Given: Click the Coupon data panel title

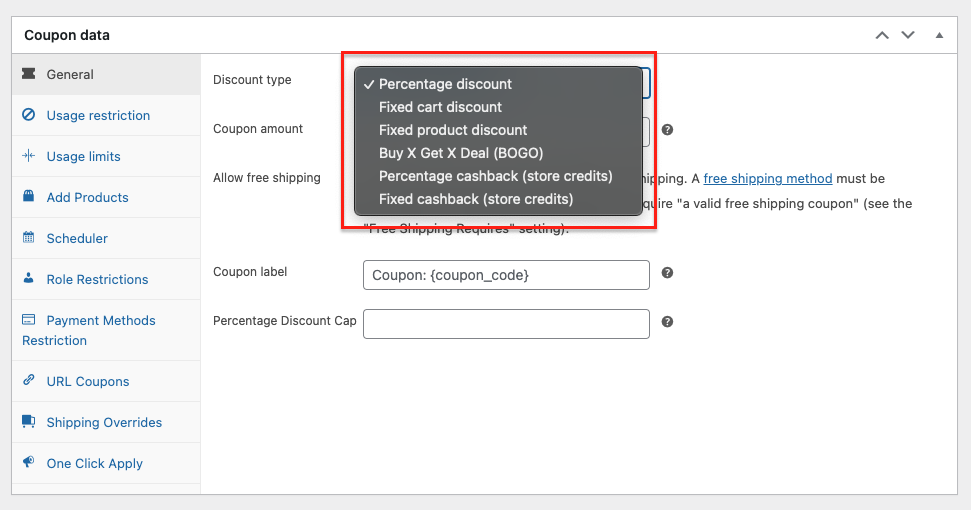Looking at the screenshot, I should 67,35.
